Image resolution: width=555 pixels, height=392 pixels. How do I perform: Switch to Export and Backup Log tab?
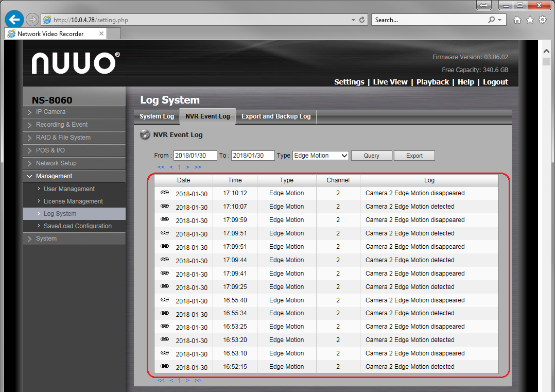pyautogui.click(x=276, y=116)
